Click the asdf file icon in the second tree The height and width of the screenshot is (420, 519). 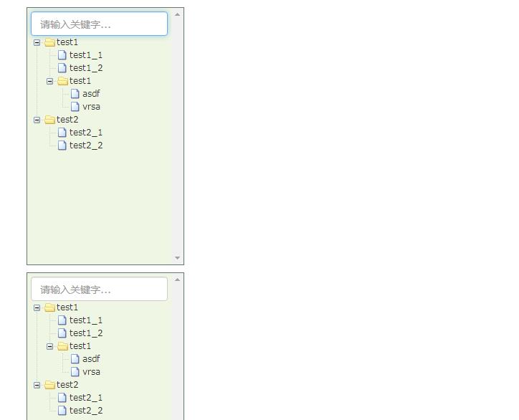tap(75, 359)
